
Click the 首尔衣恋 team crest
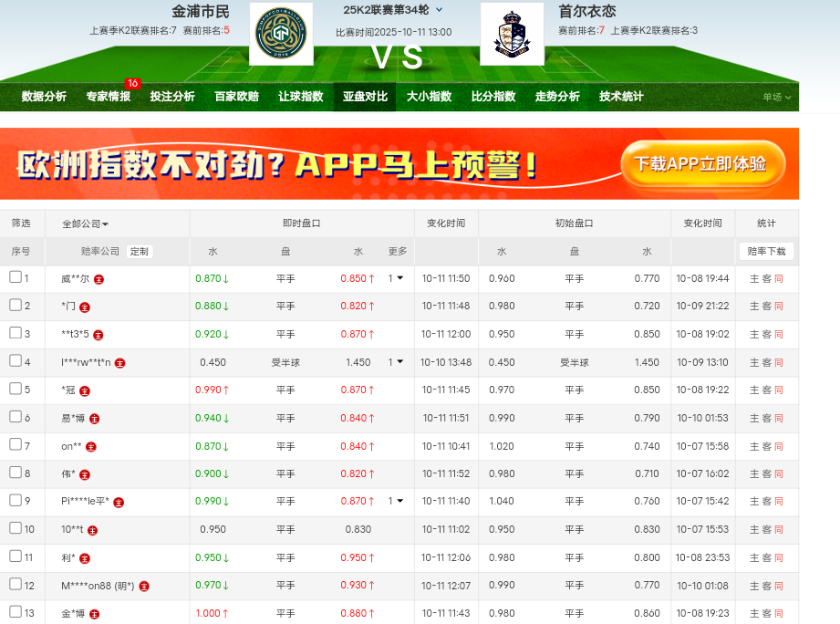coord(512,35)
